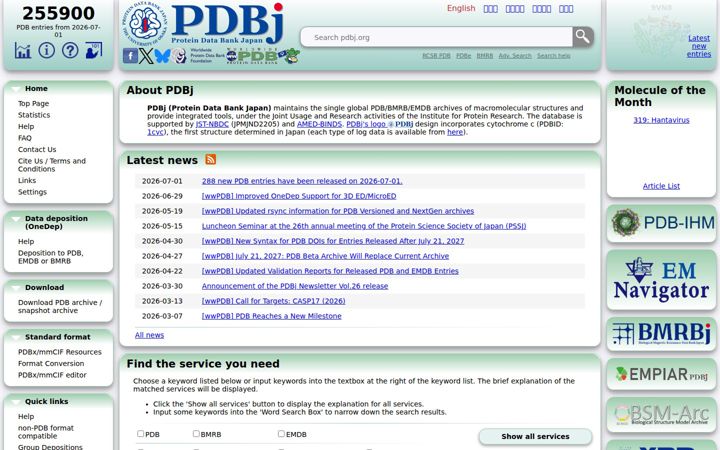Open the statistics chart icon under entry count

[22, 51]
